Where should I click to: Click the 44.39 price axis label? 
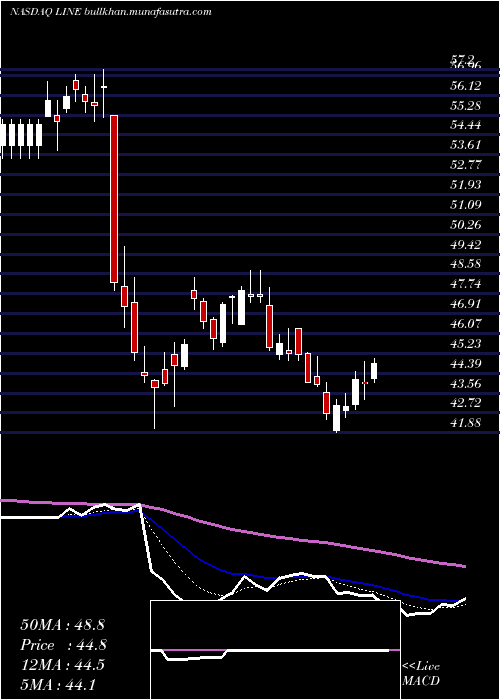point(466,363)
